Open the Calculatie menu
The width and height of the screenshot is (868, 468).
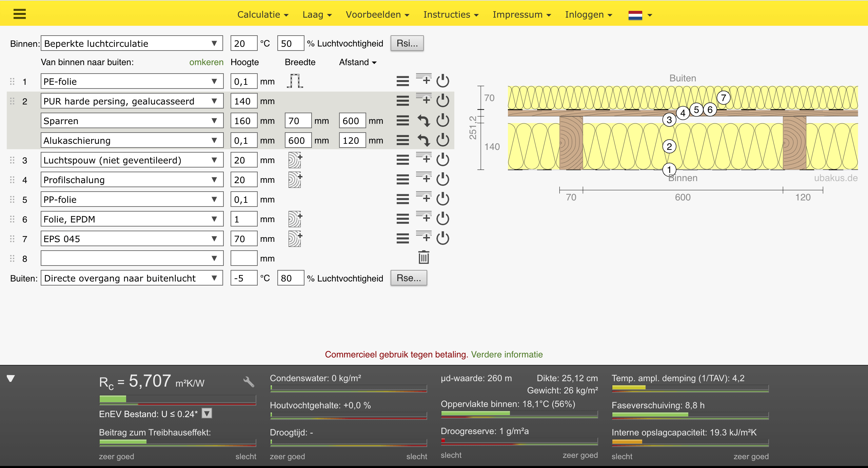[x=263, y=15]
